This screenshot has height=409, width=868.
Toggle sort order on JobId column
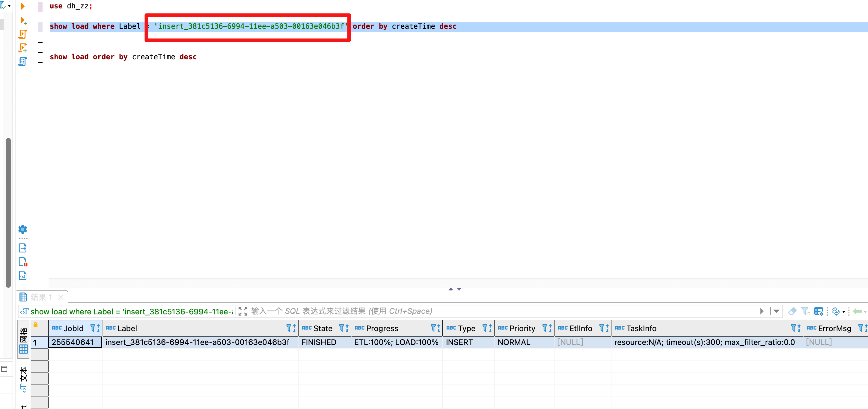click(98, 328)
